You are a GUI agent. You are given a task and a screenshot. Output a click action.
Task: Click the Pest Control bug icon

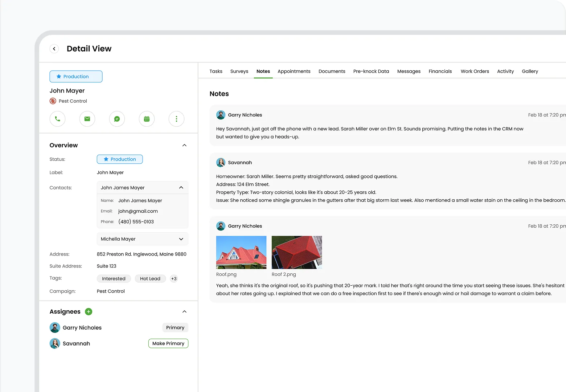tap(53, 101)
